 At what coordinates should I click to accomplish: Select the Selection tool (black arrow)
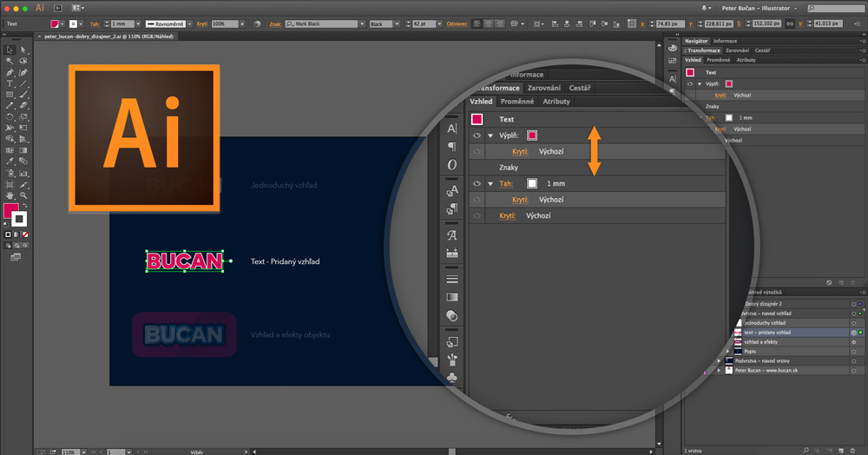click(x=10, y=49)
